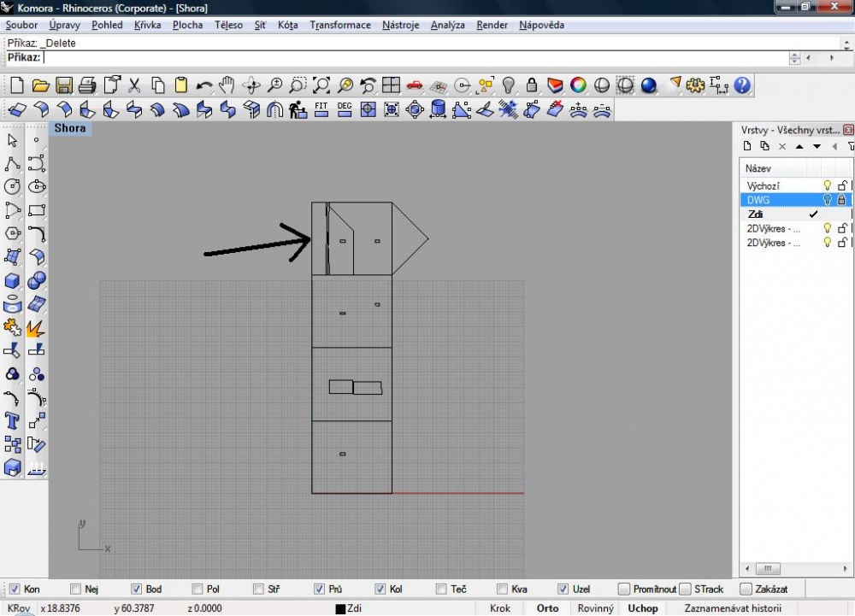This screenshot has height=616, width=855.
Task: Select the blue box solid tool
Action: coord(12,280)
